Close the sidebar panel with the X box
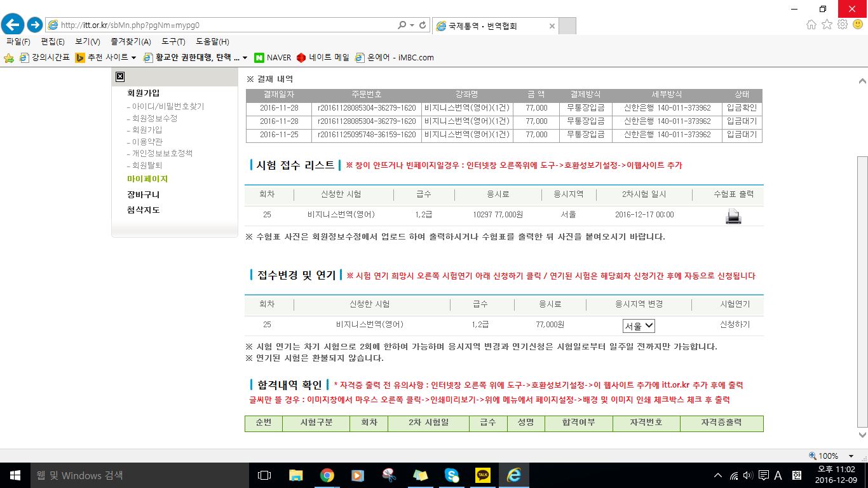The height and width of the screenshot is (488, 868). [x=119, y=77]
